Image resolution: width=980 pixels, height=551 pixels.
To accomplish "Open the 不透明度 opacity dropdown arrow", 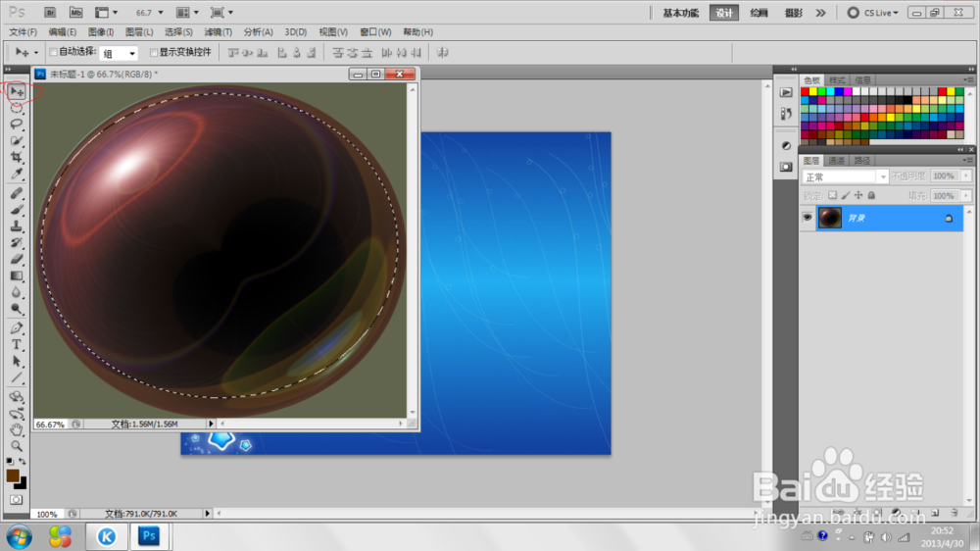I will (x=966, y=176).
